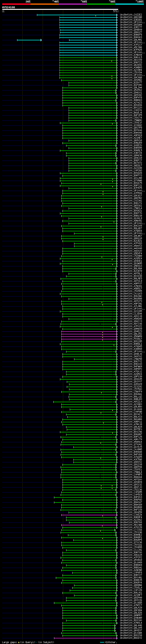Select label UniRef100_B7FM25
Viewport: 146px width, 644px height.
click(x=131, y=50)
